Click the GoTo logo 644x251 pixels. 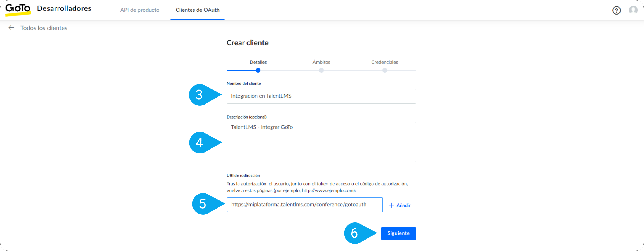(18, 10)
